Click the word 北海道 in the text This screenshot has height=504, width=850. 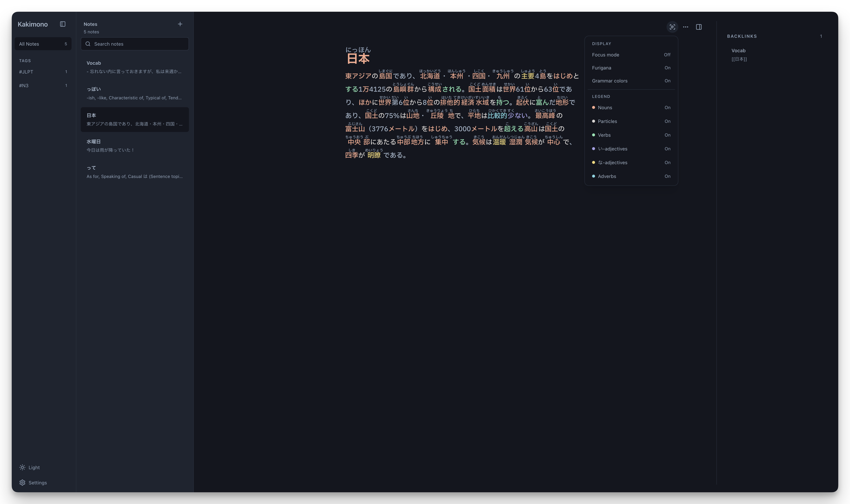point(430,76)
